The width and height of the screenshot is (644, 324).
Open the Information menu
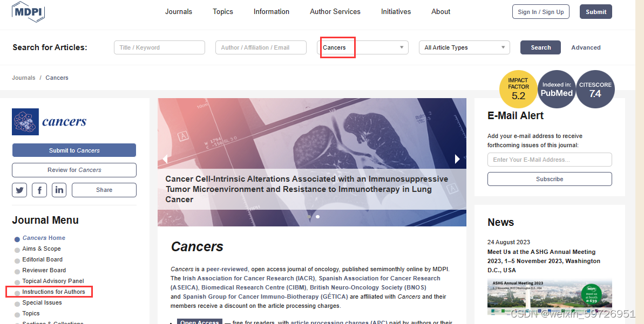pyautogui.click(x=272, y=11)
